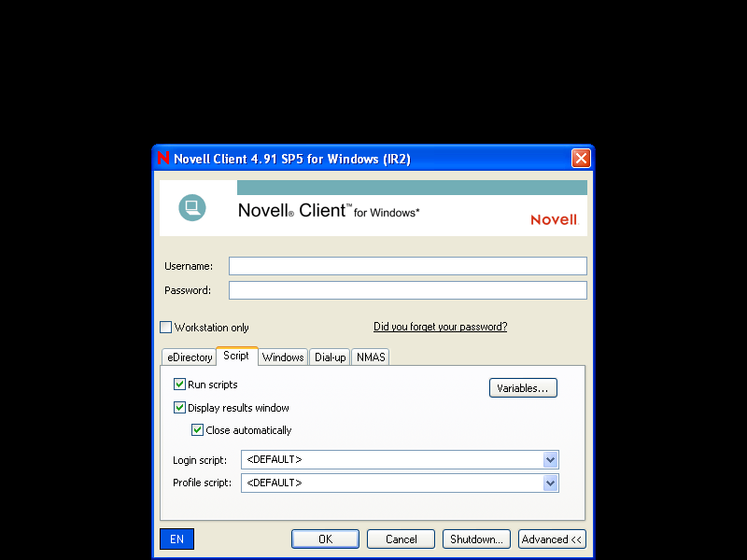Expand the Profile script dropdown arrow
This screenshot has height=560, width=747.
tap(550, 483)
